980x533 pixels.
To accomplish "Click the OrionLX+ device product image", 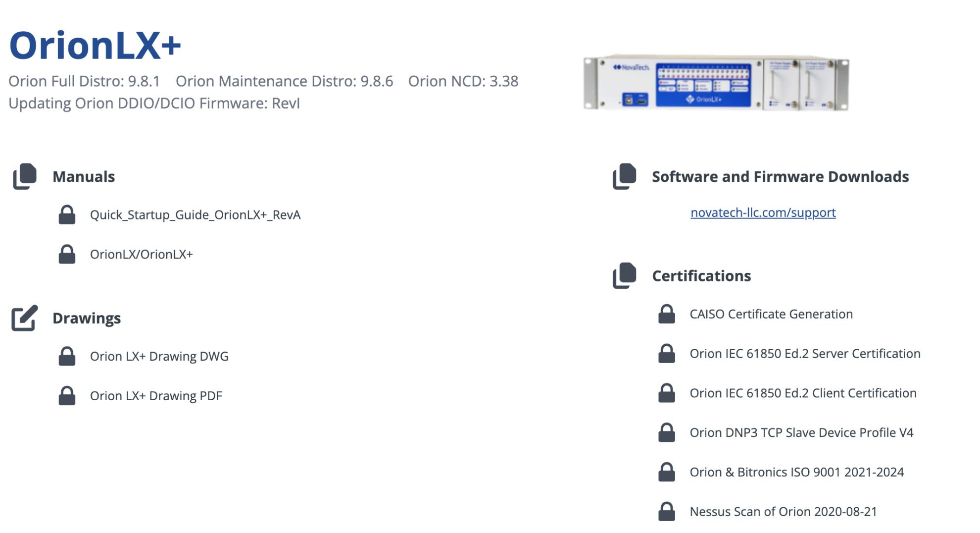I will tap(716, 82).
